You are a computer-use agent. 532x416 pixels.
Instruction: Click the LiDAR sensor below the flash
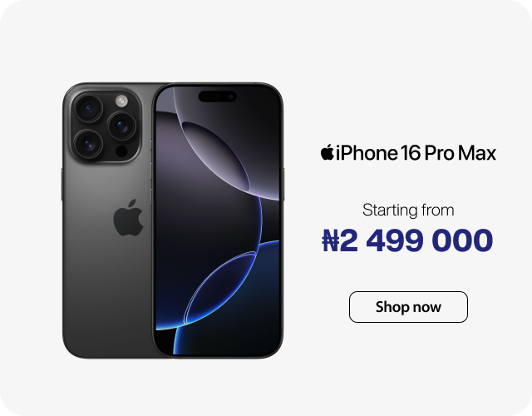click(121, 151)
